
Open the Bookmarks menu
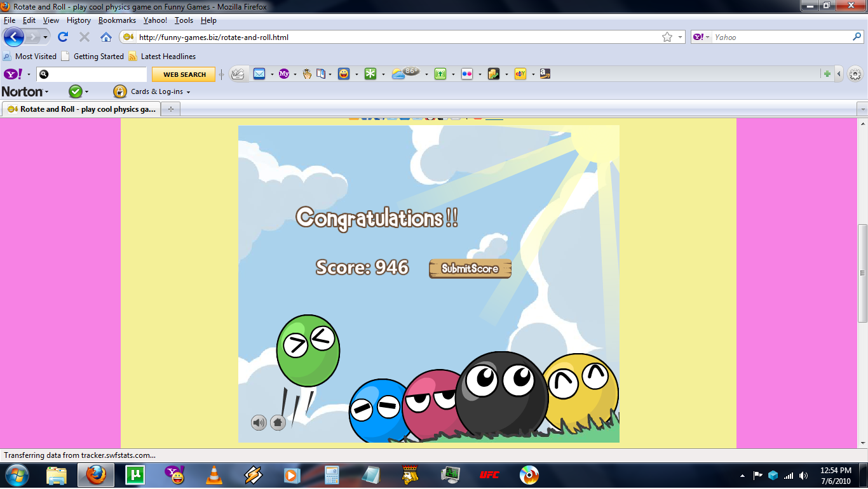coord(118,20)
